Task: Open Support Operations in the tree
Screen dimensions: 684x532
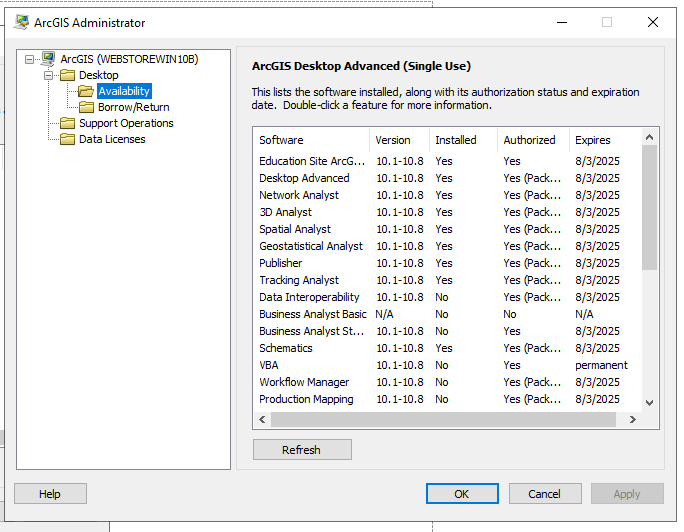Action: (x=126, y=123)
